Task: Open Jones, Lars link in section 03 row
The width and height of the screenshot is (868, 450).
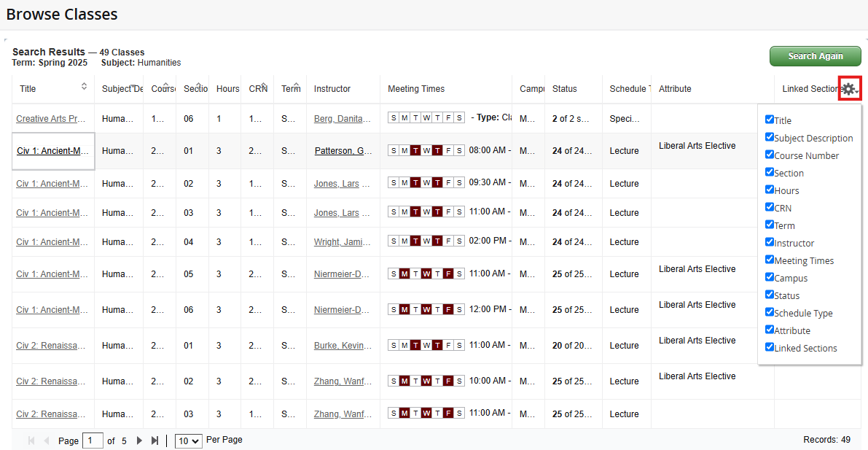Action: (342, 213)
